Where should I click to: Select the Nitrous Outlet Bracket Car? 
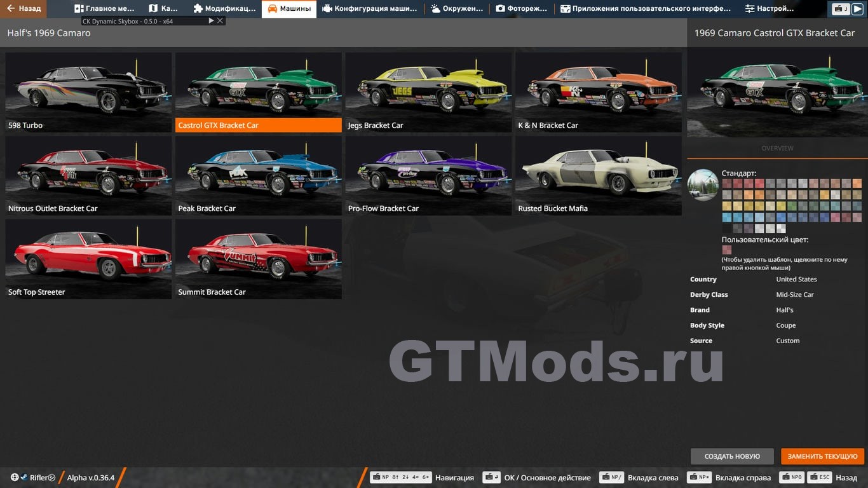click(88, 175)
